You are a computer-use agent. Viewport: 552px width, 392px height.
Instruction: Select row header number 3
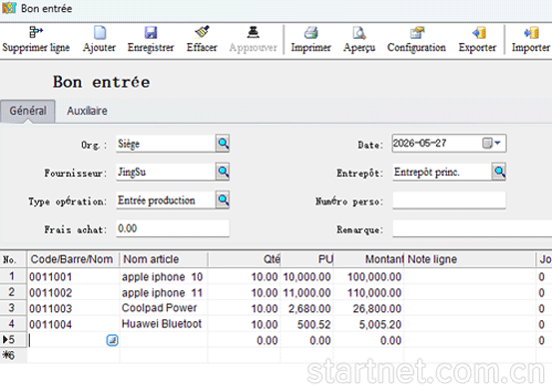(x=13, y=308)
